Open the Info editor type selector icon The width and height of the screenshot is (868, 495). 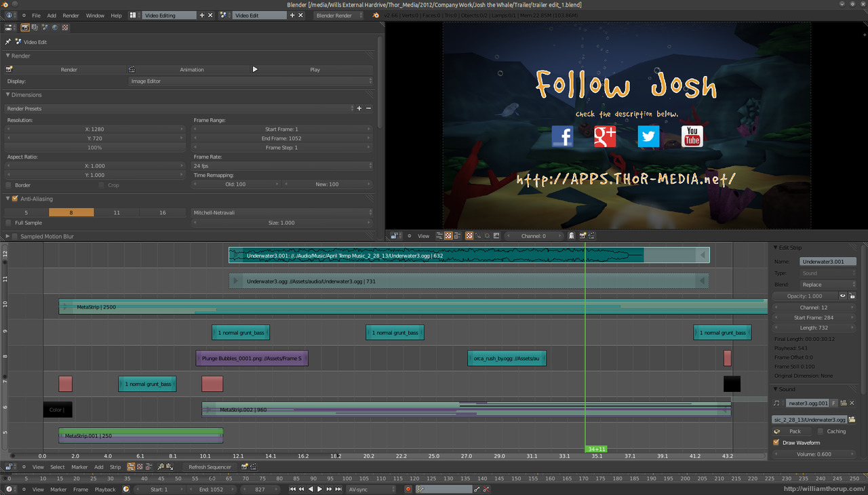click(9, 15)
